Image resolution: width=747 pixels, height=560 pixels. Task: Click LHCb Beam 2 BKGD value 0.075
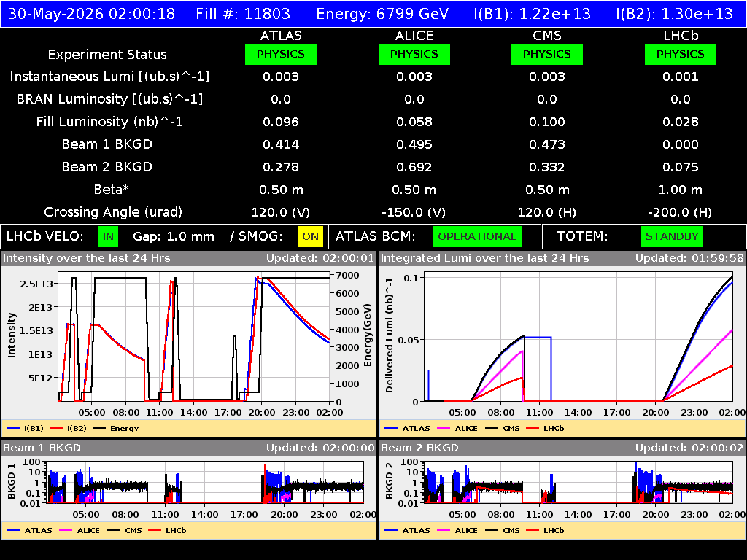point(681,167)
